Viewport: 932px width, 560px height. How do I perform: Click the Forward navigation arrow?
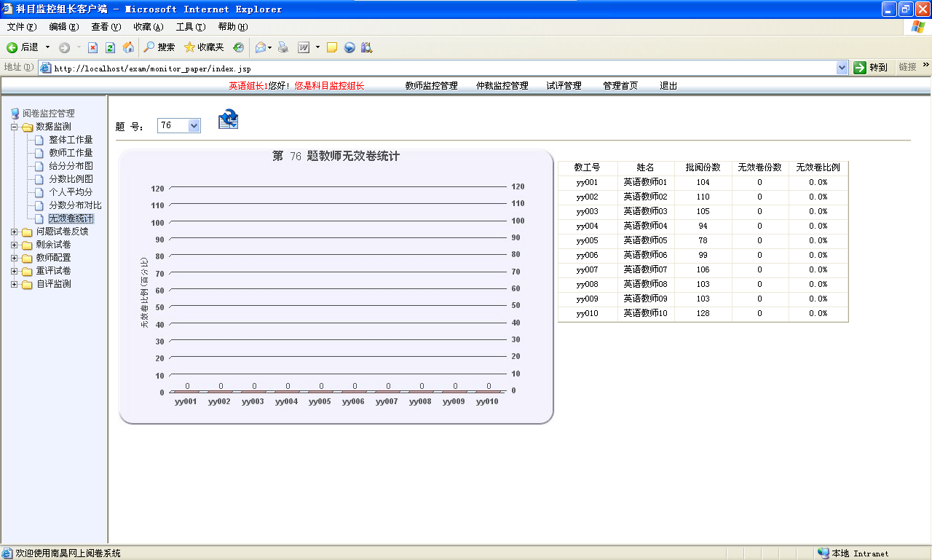[x=65, y=47]
